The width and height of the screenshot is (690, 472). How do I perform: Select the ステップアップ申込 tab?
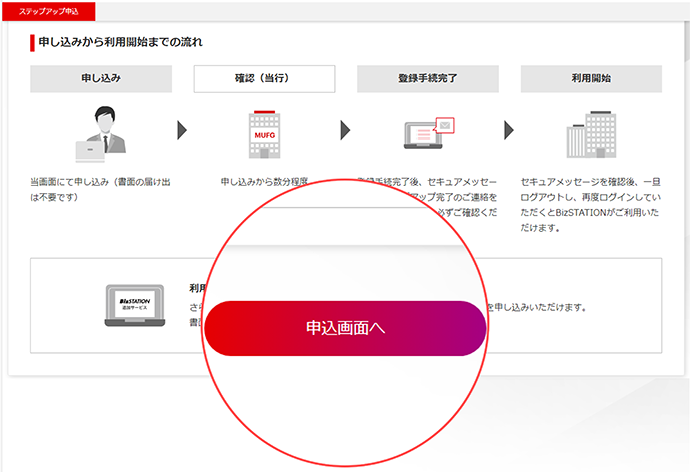(48, 11)
